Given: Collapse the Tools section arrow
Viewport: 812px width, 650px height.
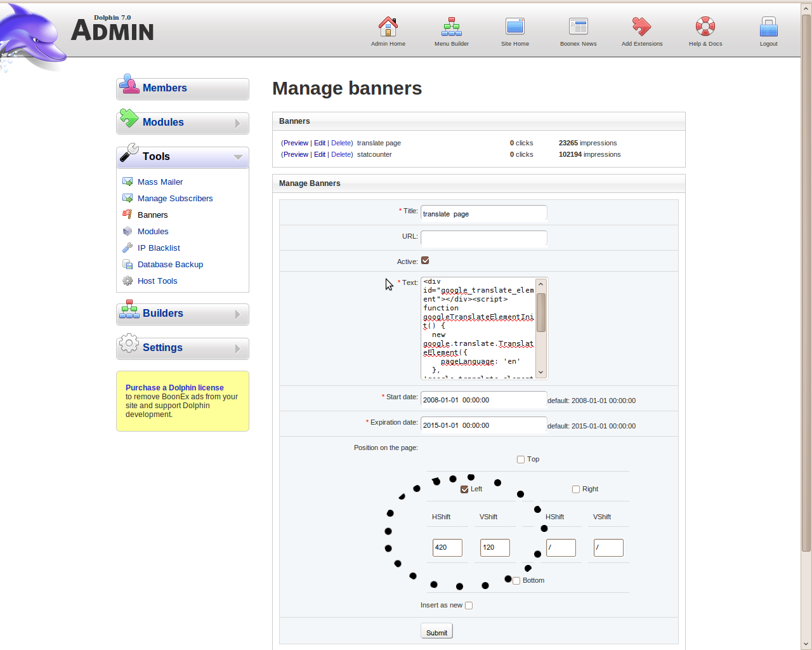Looking at the screenshot, I should [x=238, y=157].
